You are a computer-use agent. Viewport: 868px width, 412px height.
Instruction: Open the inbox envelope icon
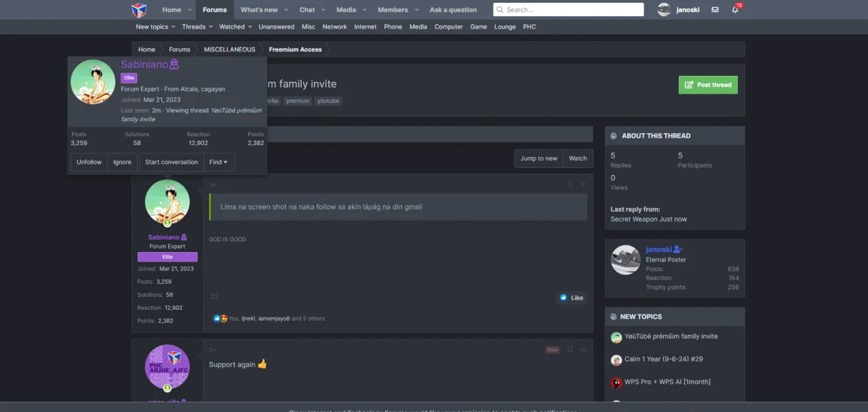[x=715, y=10]
